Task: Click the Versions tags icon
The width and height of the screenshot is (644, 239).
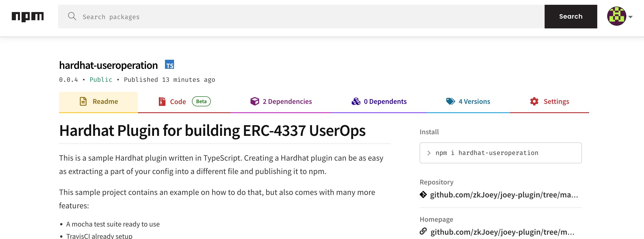Action: [x=451, y=101]
